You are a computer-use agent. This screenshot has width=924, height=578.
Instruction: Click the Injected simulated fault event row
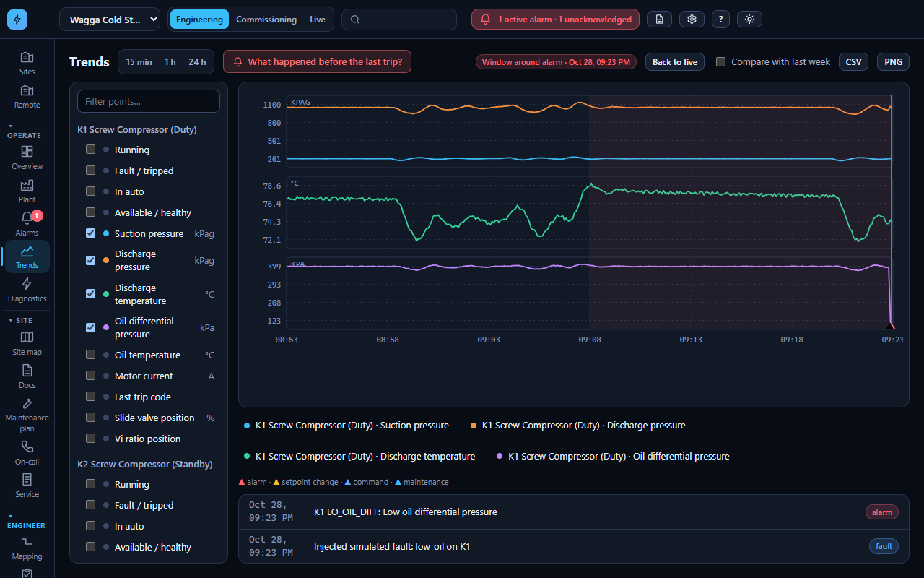[x=574, y=546]
